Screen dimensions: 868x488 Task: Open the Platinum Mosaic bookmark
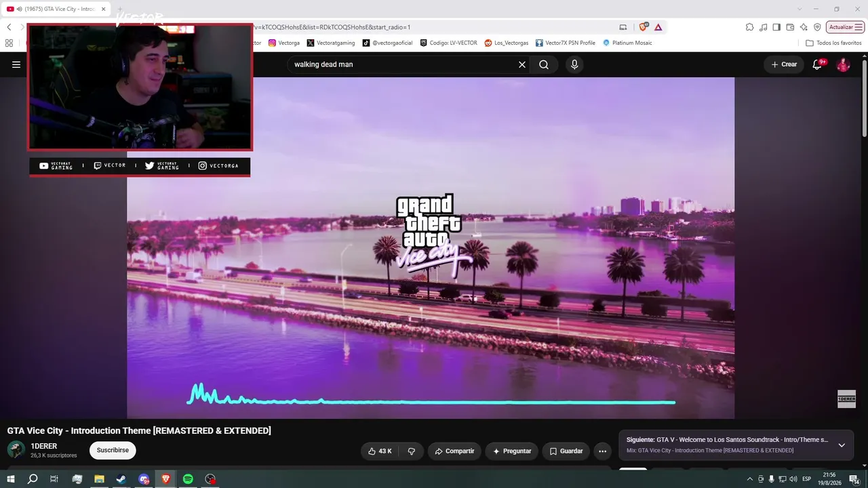coord(627,43)
